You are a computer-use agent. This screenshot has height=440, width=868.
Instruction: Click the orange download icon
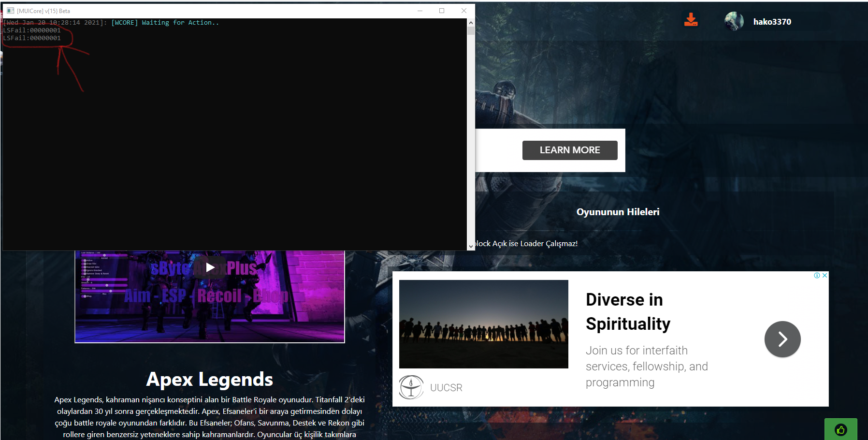691,20
